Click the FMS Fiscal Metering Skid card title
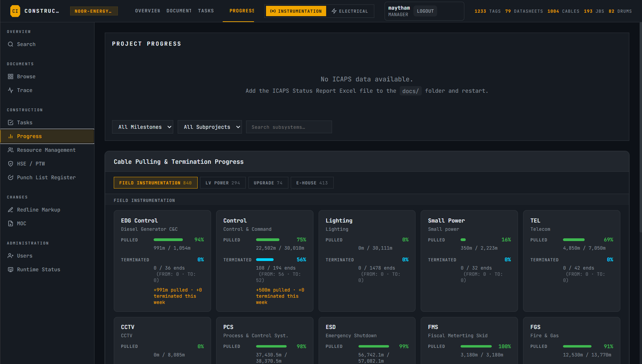642x364 pixels. (x=433, y=327)
